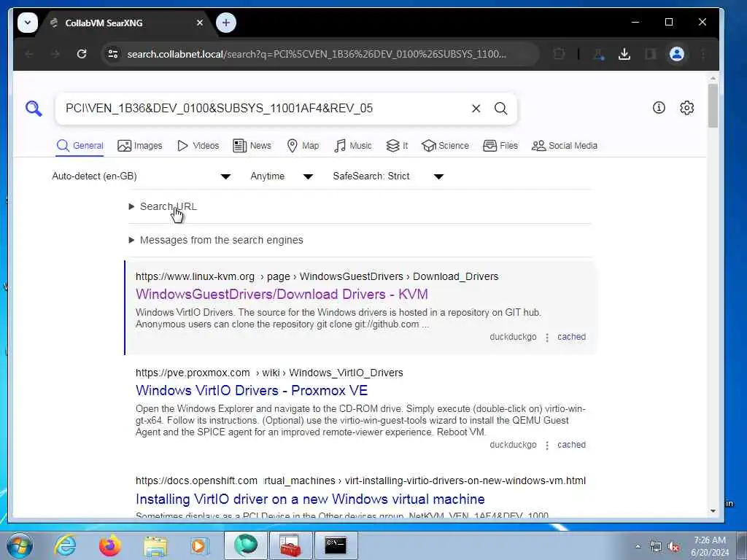This screenshot has width=747, height=560.
Task: Open cached copy of KVM result
Action: [571, 337]
